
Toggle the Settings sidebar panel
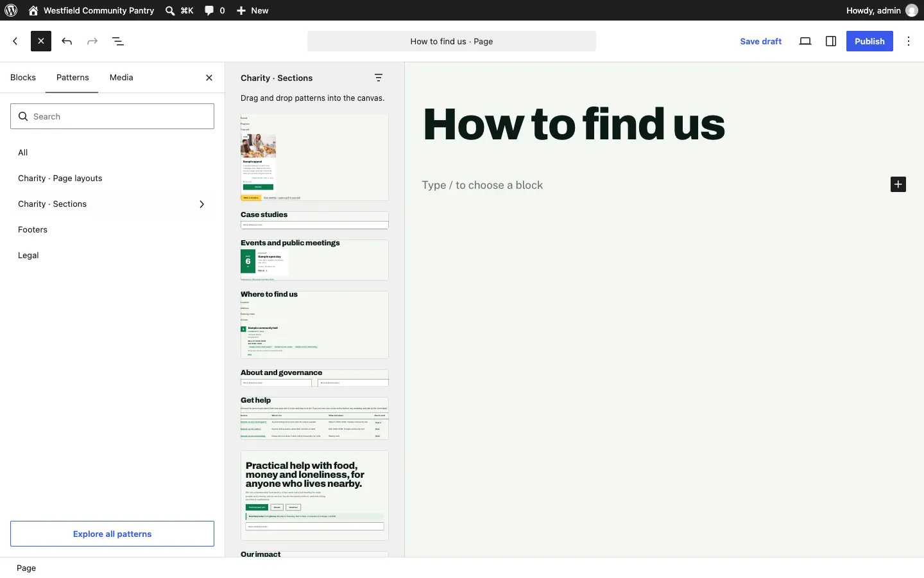832,42
